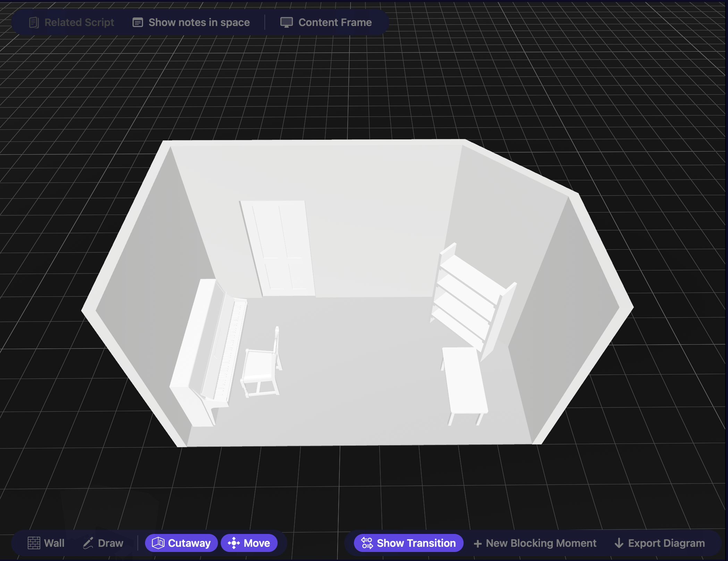728x561 pixels.
Task: Click the brick Wall icon
Action: coord(34,543)
